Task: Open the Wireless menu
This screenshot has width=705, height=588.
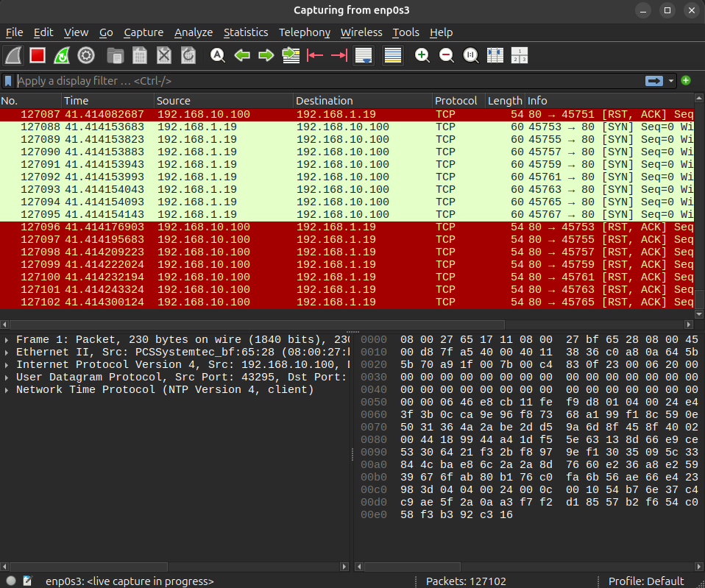Action: coord(361,32)
